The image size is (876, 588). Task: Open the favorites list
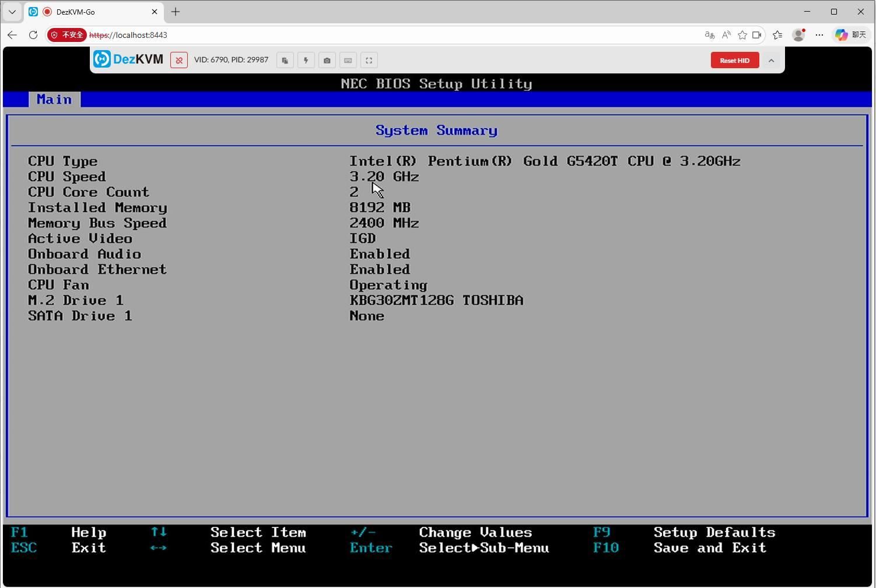tap(777, 35)
